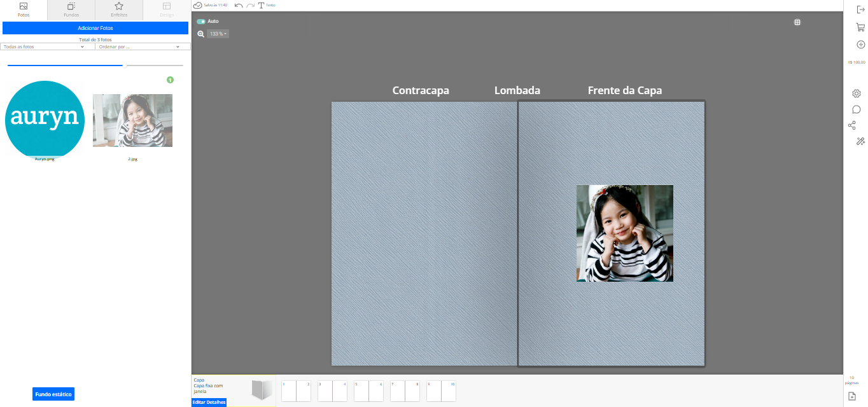Viewport: 868px width, 407px height.
Task: Click the 'Total de 3 fotos' text
Action: [95, 39]
